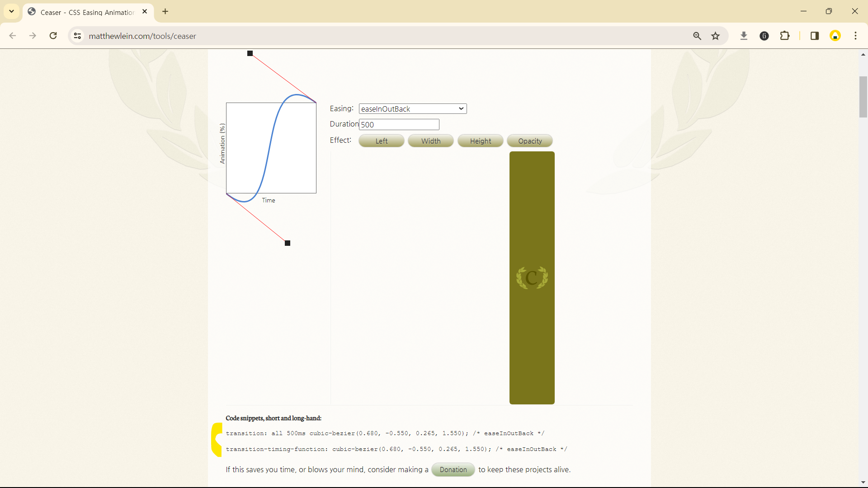Expand the easeInOutBack easing dropdown
Image resolution: width=868 pixels, height=488 pixels.
pyautogui.click(x=412, y=109)
